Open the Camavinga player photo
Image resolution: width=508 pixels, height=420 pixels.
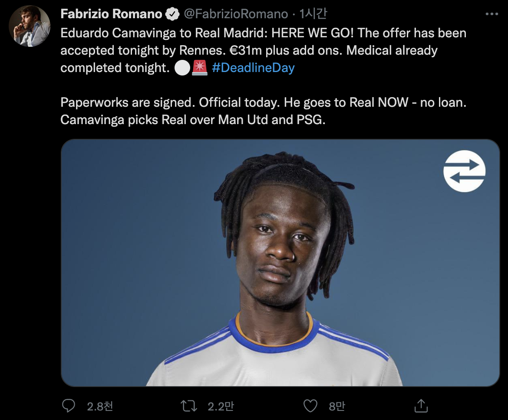pyautogui.click(x=280, y=262)
